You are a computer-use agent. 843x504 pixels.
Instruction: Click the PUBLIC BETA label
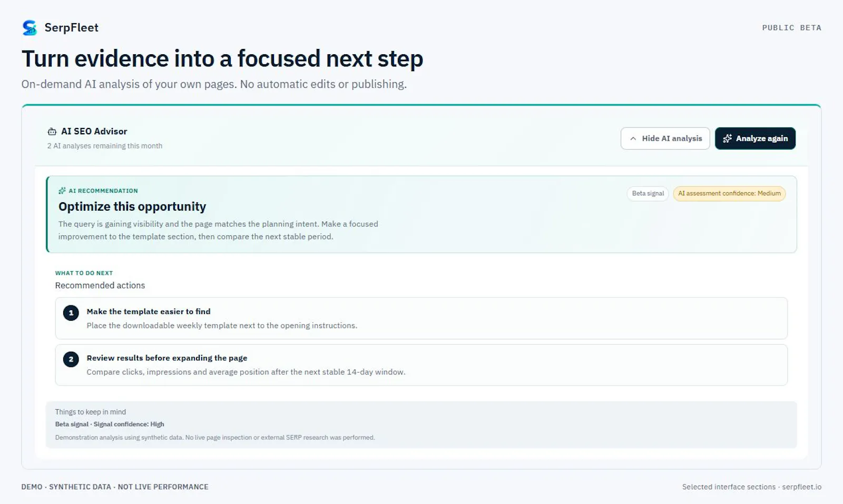pos(791,28)
